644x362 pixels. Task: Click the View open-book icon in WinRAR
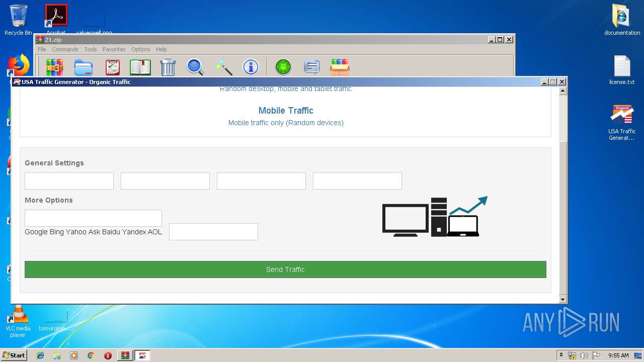[x=140, y=67]
